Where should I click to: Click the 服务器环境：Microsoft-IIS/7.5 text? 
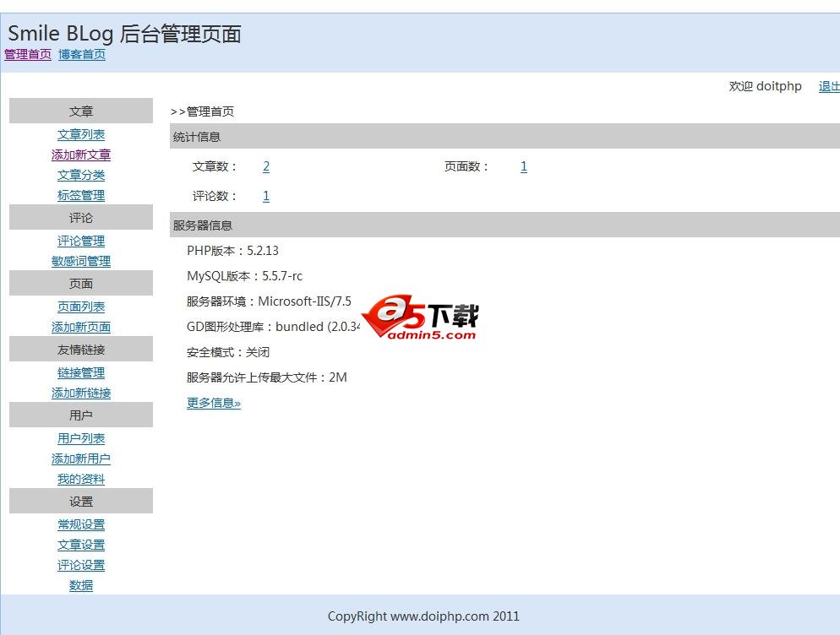coord(269,301)
